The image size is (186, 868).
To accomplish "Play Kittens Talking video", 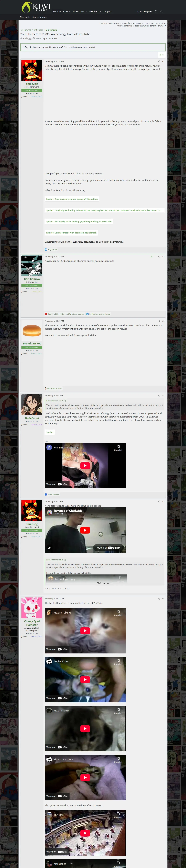I will tap(85, 630).
